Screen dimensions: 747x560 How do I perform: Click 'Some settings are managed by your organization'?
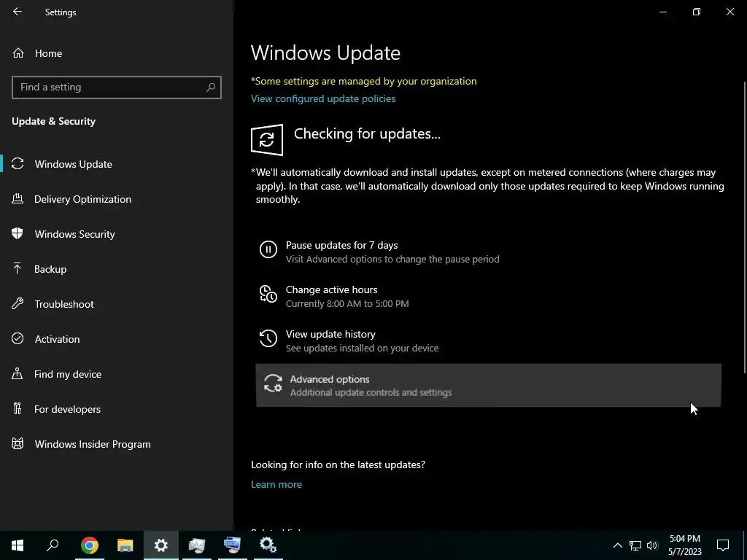tap(364, 82)
